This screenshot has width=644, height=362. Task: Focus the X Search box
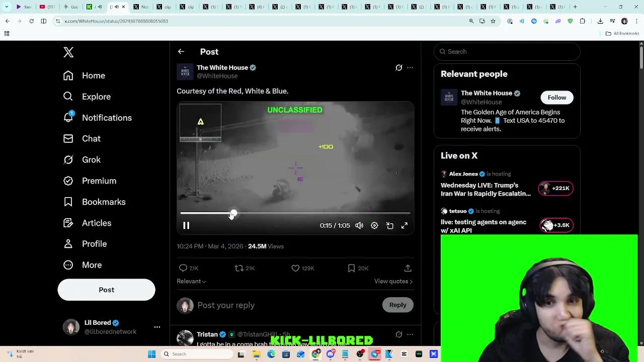tap(507, 52)
